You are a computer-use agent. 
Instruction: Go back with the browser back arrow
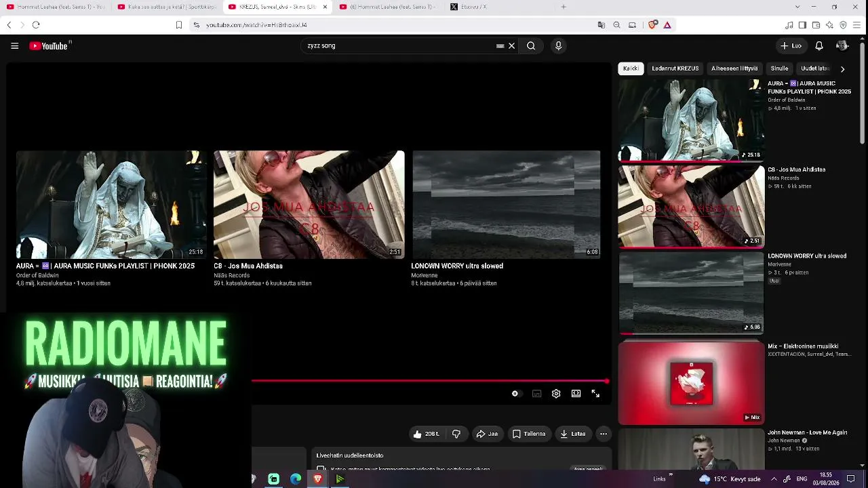9,25
